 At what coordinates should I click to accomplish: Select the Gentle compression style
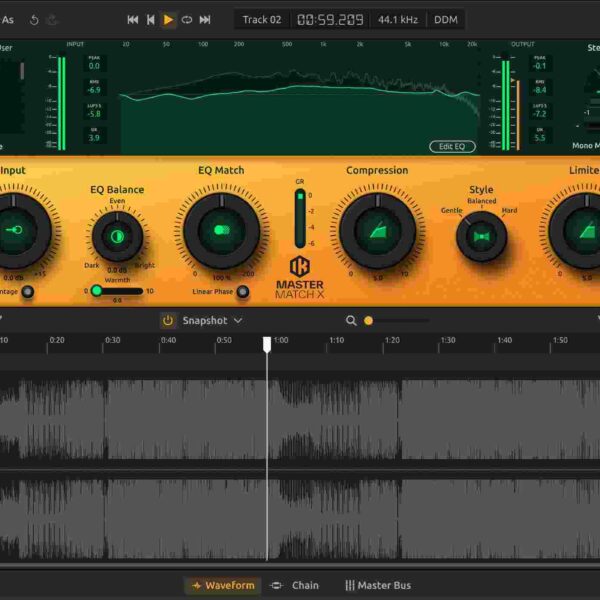[452, 210]
